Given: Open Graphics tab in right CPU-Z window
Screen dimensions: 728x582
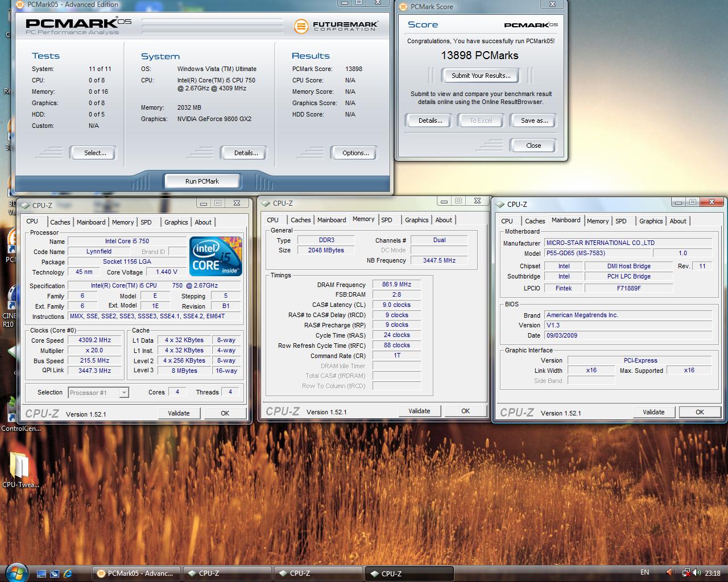Looking at the screenshot, I should coord(651,221).
